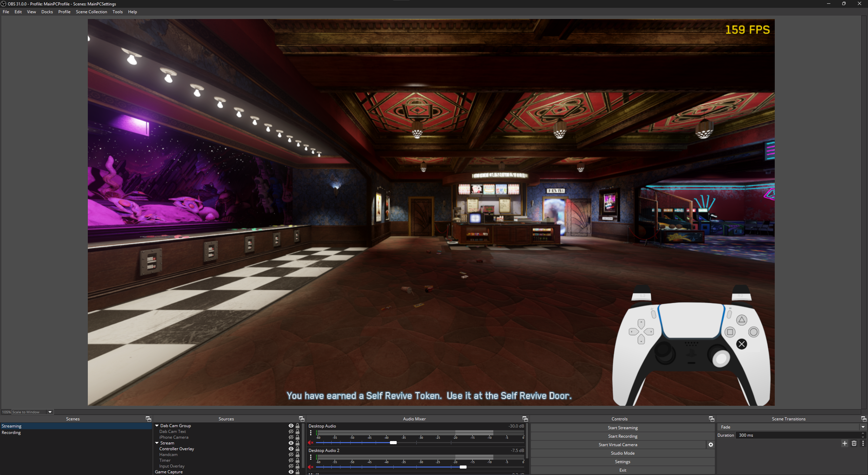Collapse the Dab Cam Group tree
Viewport: 868px width, 475px height.
click(x=157, y=425)
